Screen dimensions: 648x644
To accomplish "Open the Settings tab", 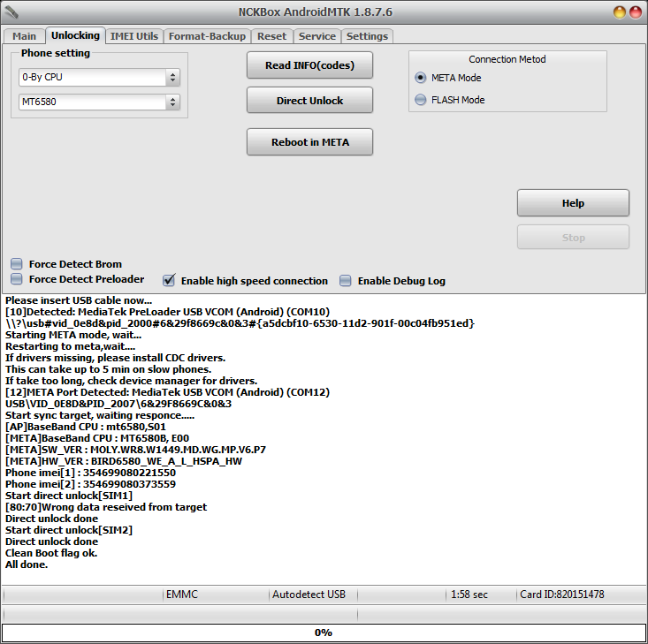I will pos(367,36).
